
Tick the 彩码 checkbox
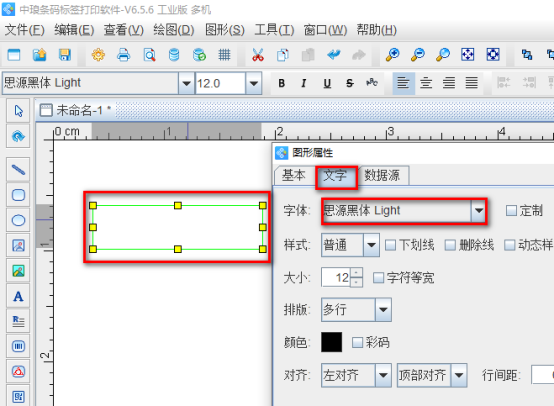point(357,342)
